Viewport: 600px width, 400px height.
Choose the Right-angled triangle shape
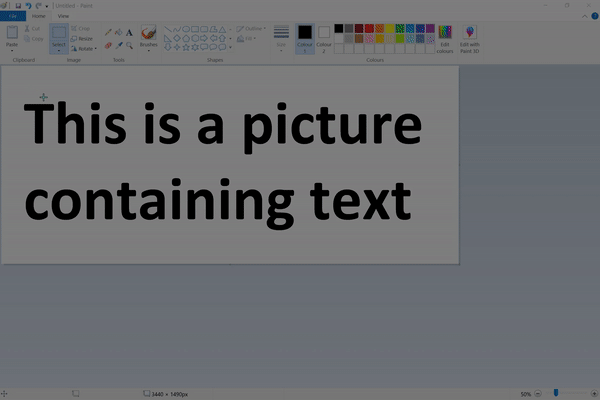tap(168, 38)
